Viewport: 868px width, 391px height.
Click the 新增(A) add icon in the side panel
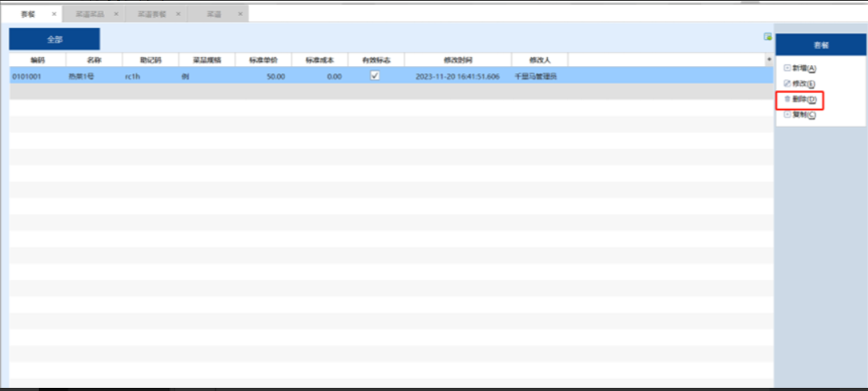[x=787, y=69]
